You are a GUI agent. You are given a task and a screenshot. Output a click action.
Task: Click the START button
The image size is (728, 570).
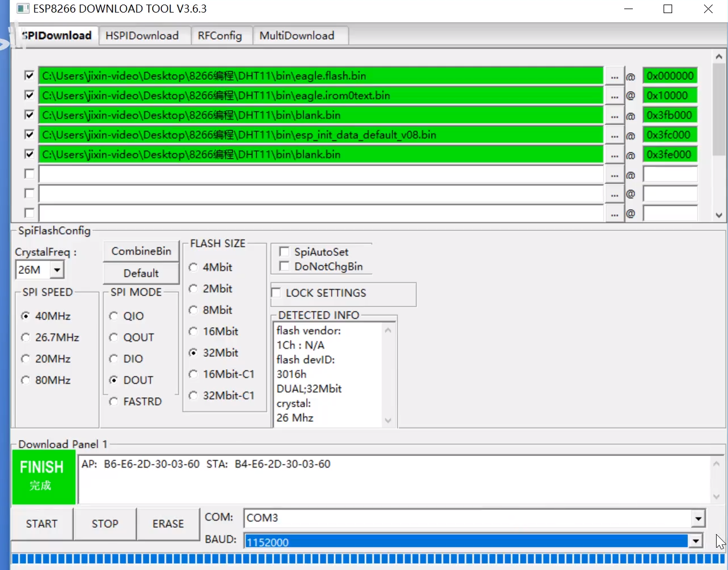click(x=42, y=523)
